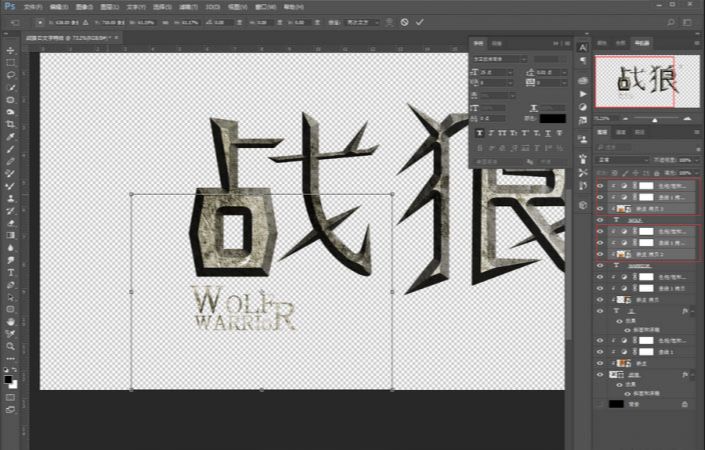Toggle Faux Bold in Character panel
The width and height of the screenshot is (705, 450).
(480, 133)
